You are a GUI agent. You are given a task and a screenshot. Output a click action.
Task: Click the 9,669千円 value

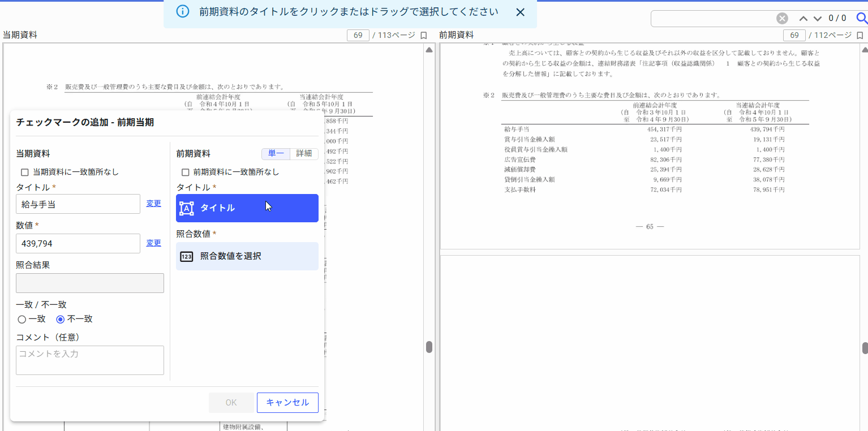coord(668,179)
